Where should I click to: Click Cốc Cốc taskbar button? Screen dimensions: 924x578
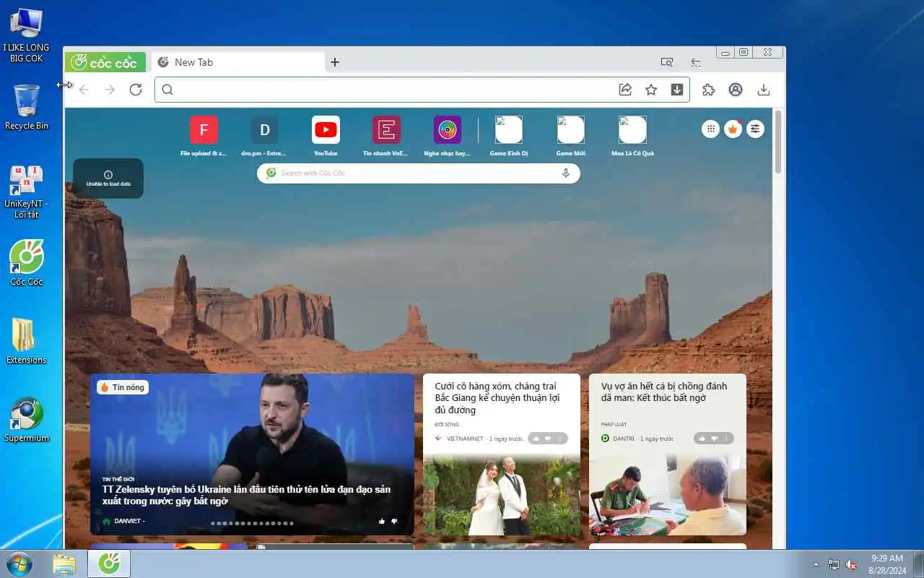(109, 564)
